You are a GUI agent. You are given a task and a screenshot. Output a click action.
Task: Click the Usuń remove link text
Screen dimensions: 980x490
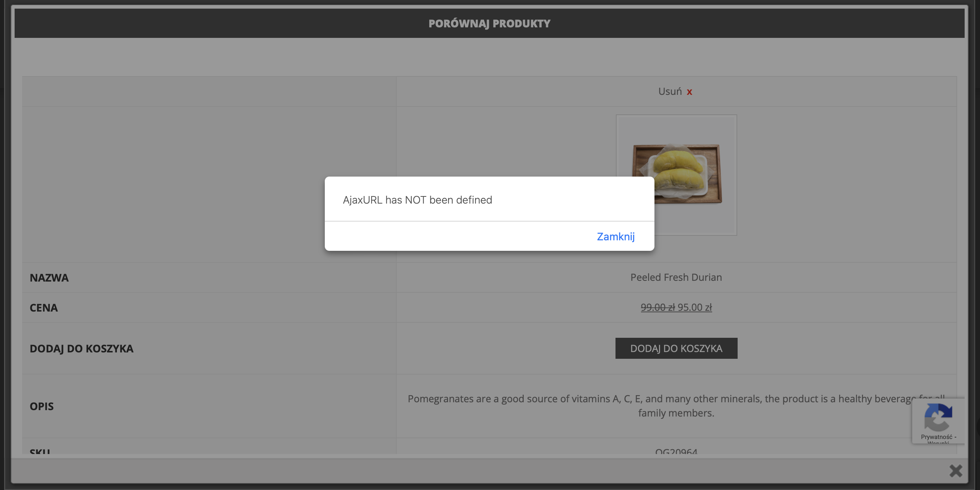[670, 91]
